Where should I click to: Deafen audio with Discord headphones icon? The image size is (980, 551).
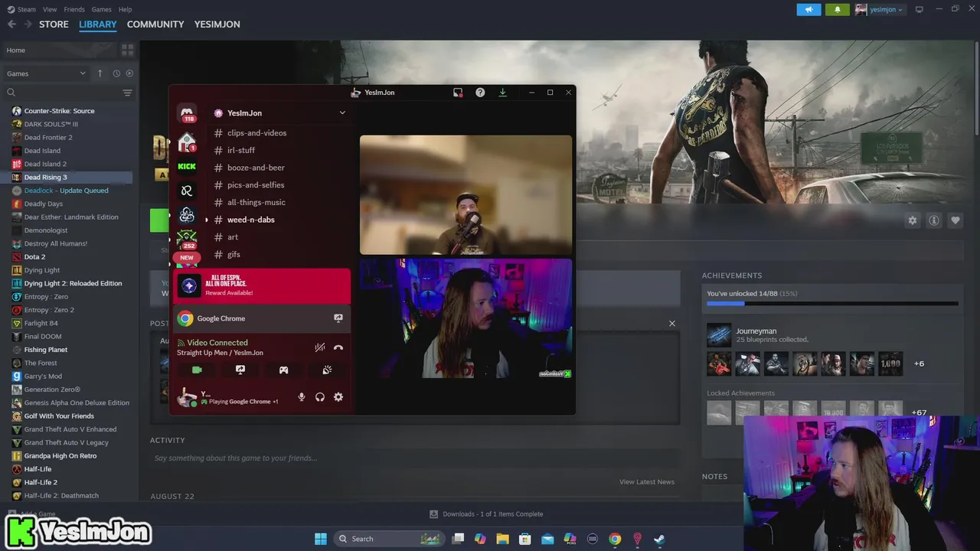(x=320, y=397)
